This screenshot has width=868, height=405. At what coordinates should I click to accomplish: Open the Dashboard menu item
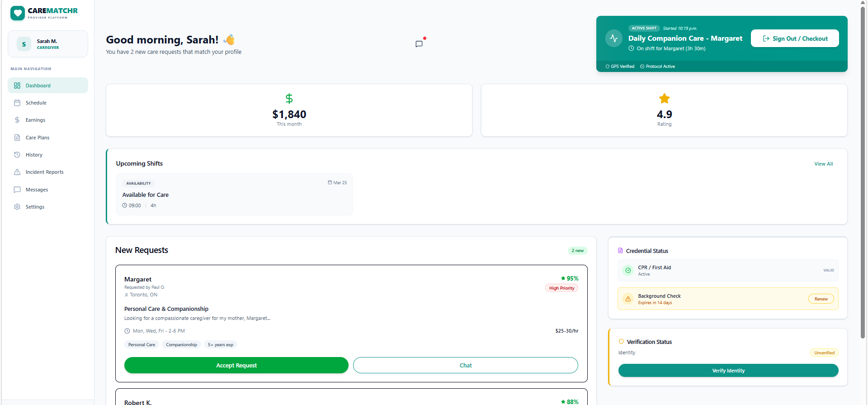(48, 86)
